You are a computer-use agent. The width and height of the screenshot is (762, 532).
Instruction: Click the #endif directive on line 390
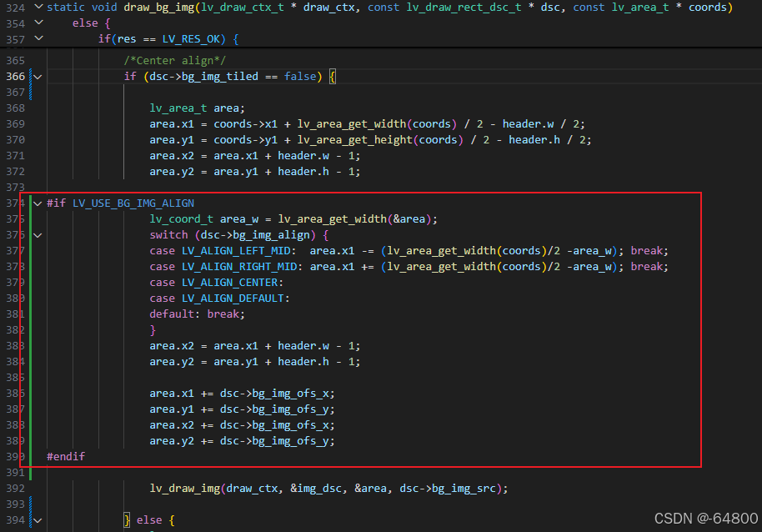[x=65, y=456]
